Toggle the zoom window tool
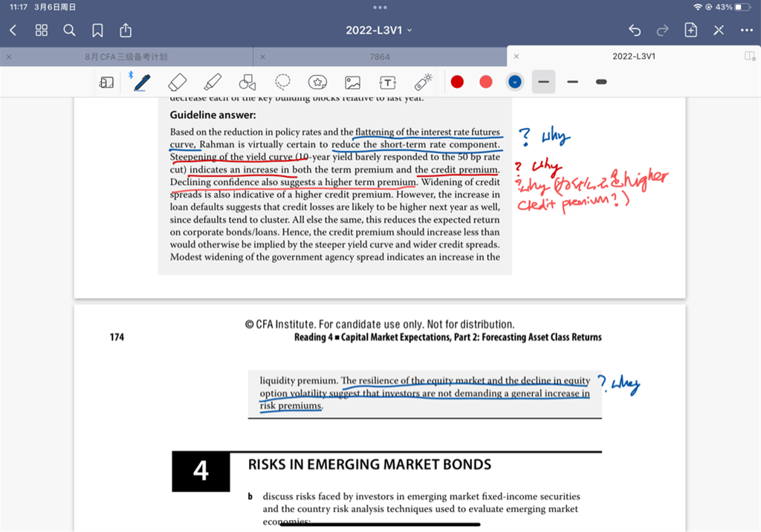This screenshot has width=761, height=532. (106, 82)
